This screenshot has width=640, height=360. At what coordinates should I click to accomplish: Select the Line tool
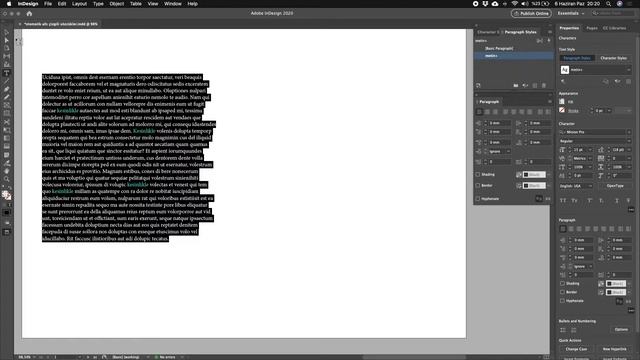(x=7, y=81)
